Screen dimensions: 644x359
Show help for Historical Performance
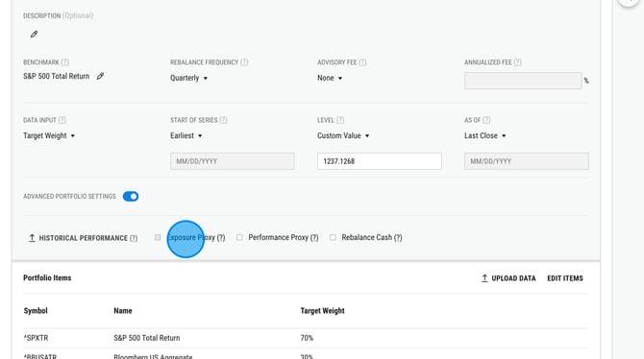[134, 238]
